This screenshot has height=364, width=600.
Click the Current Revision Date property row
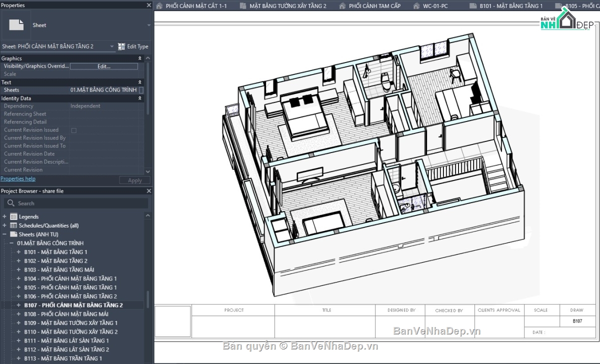pyautogui.click(x=72, y=154)
